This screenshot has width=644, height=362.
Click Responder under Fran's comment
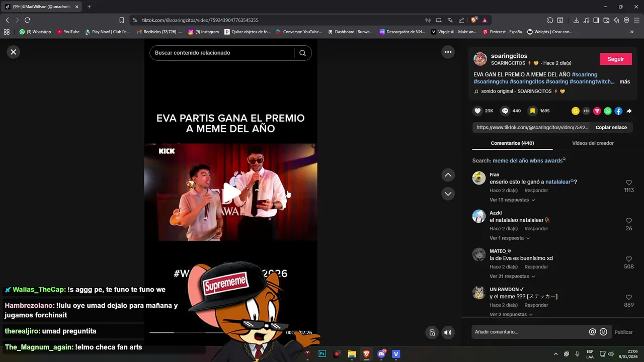(536, 191)
